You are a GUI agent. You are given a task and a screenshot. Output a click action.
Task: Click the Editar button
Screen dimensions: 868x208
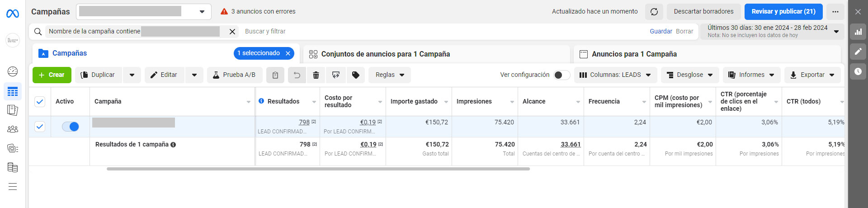coord(165,75)
